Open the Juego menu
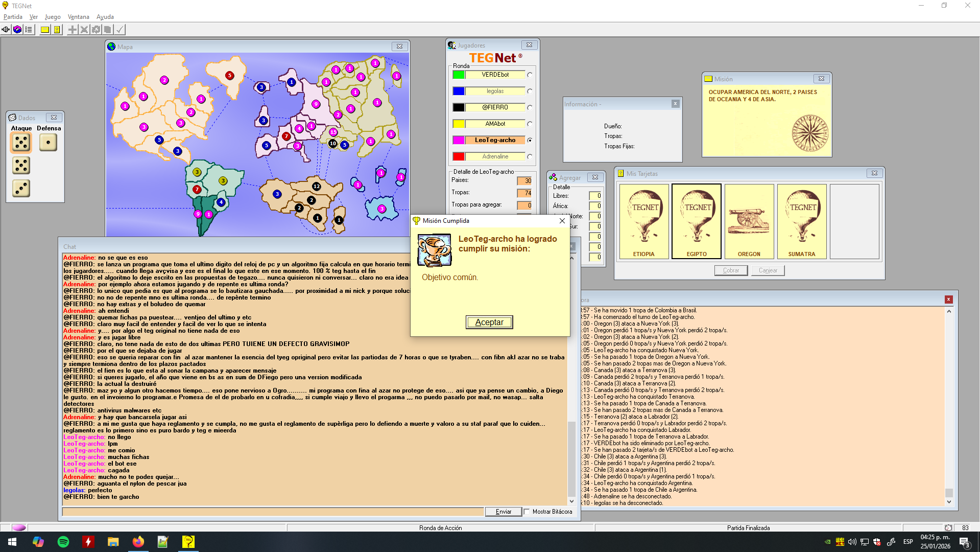Screen dimensions: 980x552 (53, 17)
